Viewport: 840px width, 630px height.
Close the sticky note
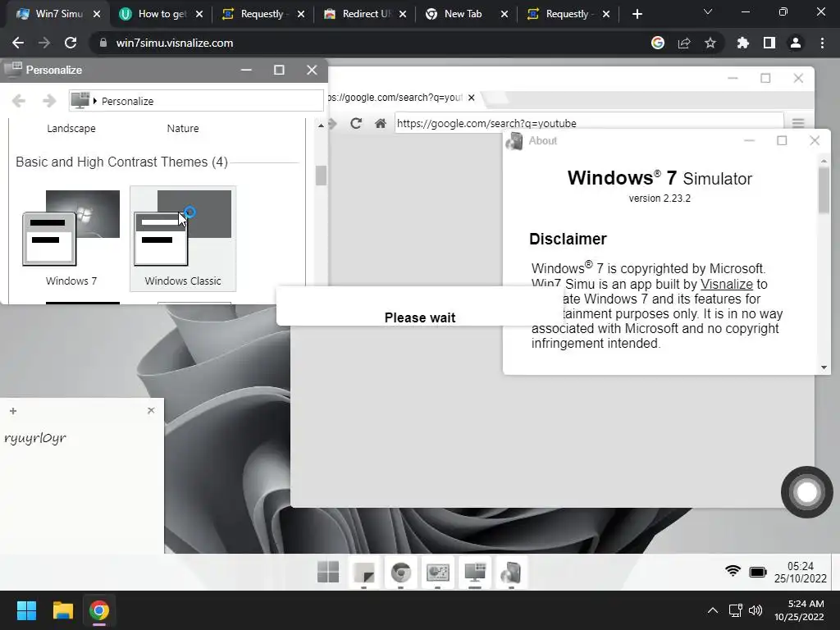[x=151, y=410]
